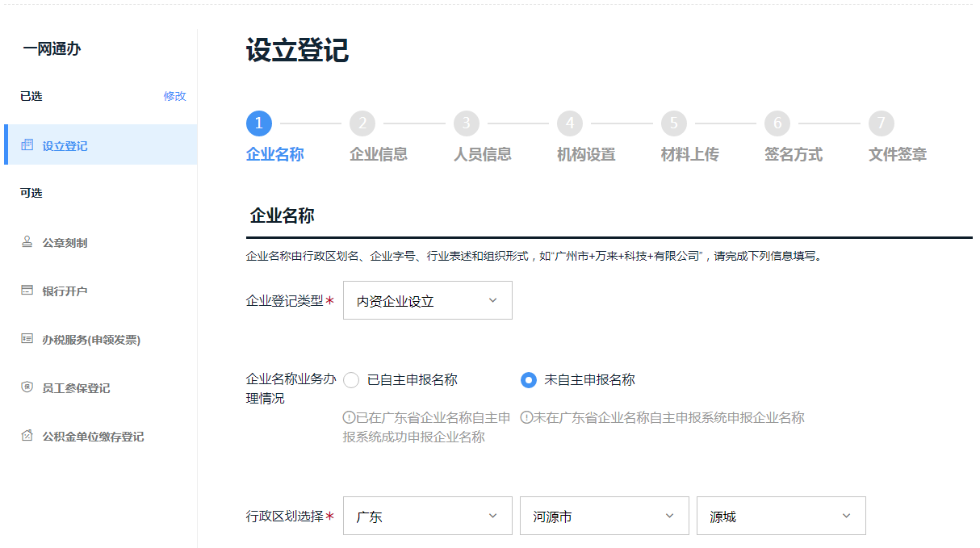This screenshot has height=548, width=980.
Task: Click step 2 circle for 企业信息
Action: point(362,123)
